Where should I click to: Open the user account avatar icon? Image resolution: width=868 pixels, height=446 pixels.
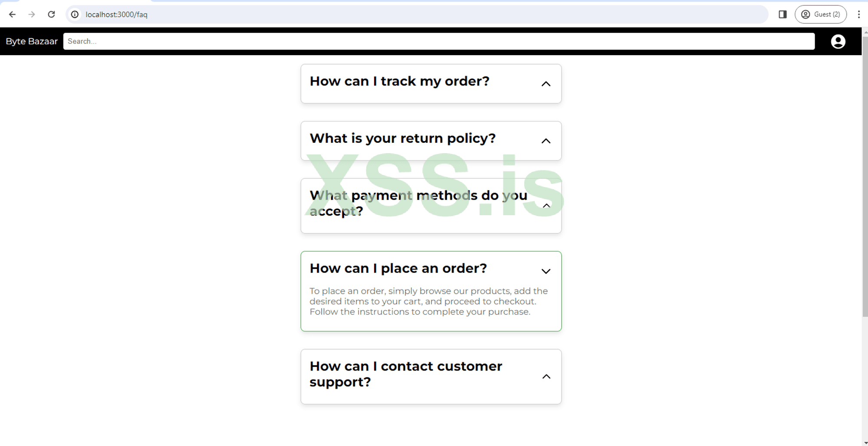click(838, 42)
